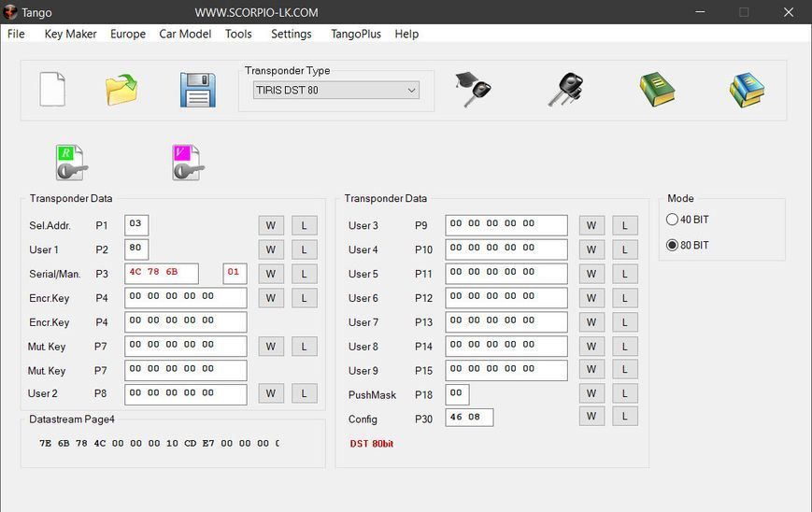Click W button for Serial/Man. P3
812x512 pixels.
[271, 274]
